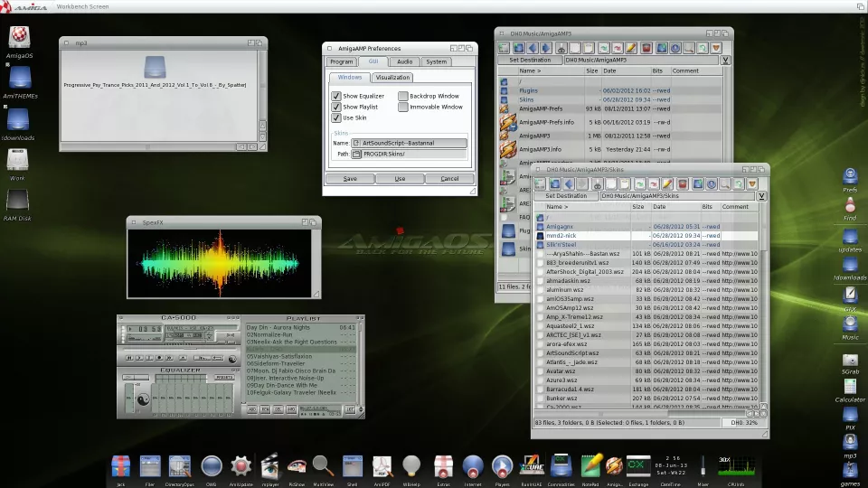Click the NotePad dock icon
The width and height of the screenshot is (868, 488).
coord(591,466)
